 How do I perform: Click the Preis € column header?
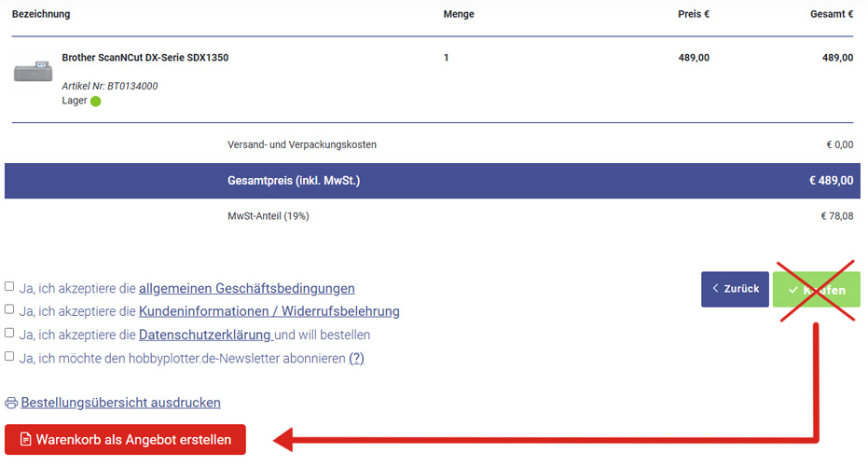pos(694,14)
